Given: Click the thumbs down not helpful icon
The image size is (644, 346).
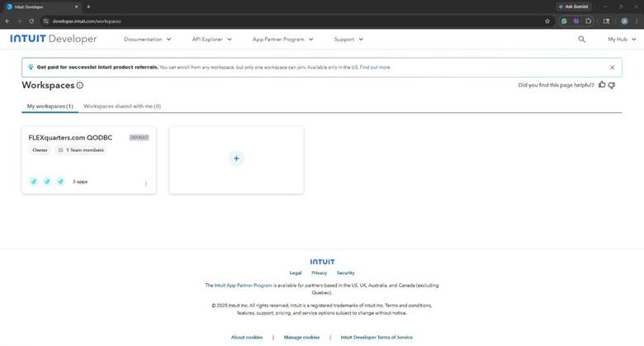Looking at the screenshot, I should click(612, 85).
